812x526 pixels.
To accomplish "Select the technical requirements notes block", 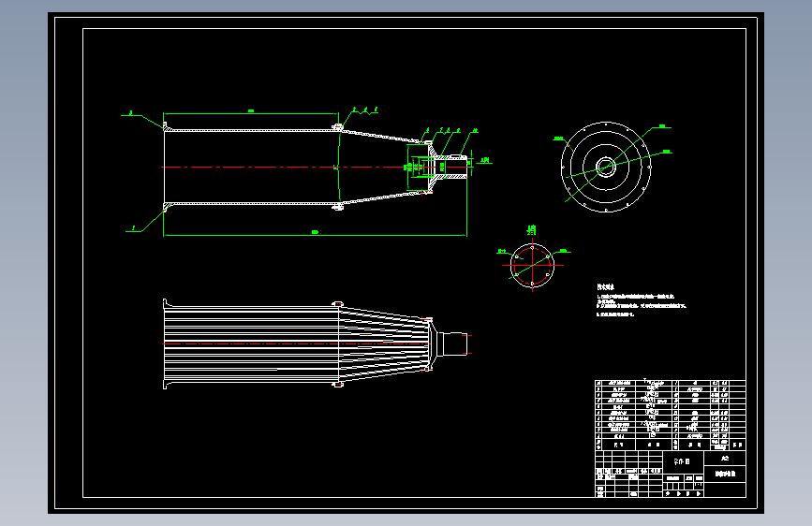I will 642,300.
